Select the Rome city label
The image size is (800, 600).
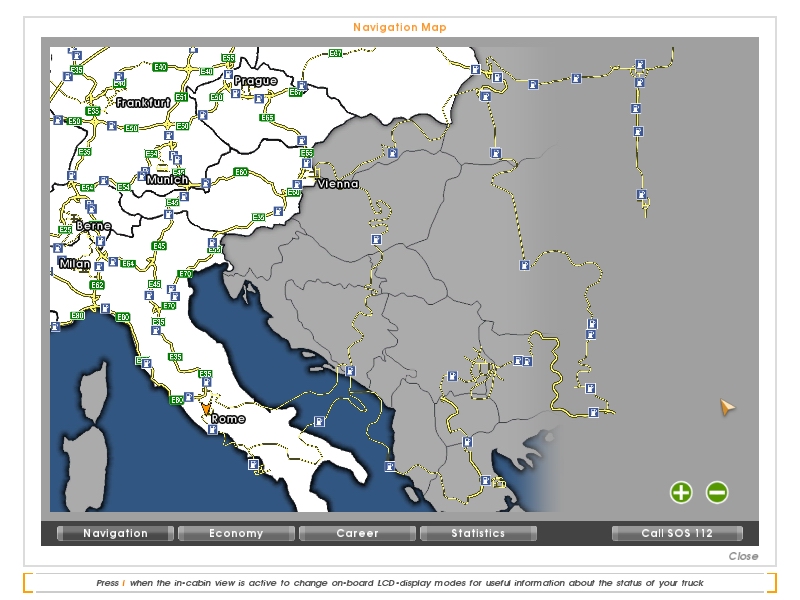click(x=228, y=419)
